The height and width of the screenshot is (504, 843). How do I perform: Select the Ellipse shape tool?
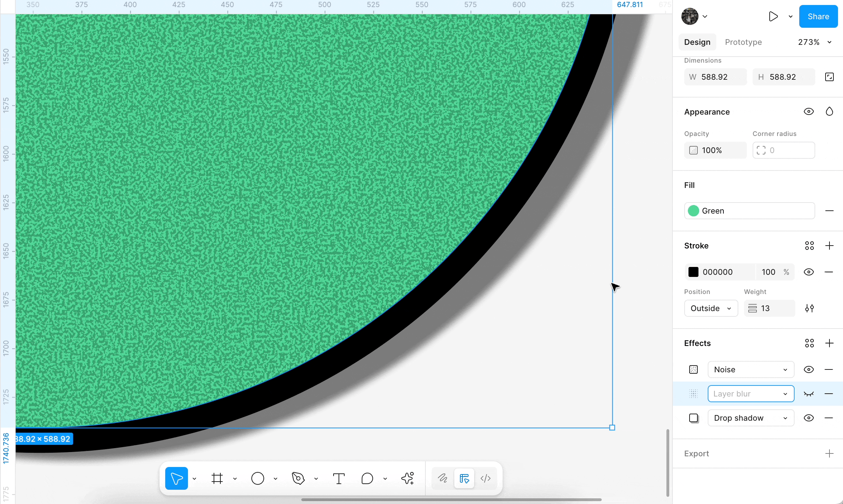click(x=258, y=478)
